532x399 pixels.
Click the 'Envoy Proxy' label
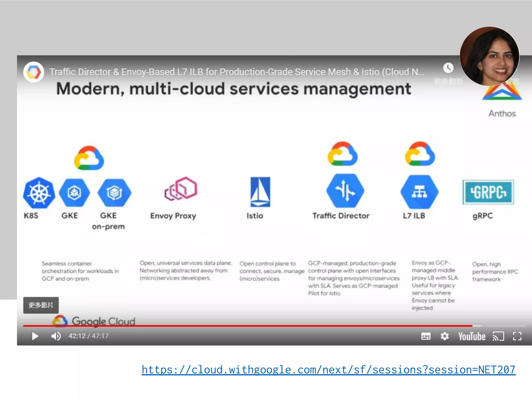coord(173,216)
